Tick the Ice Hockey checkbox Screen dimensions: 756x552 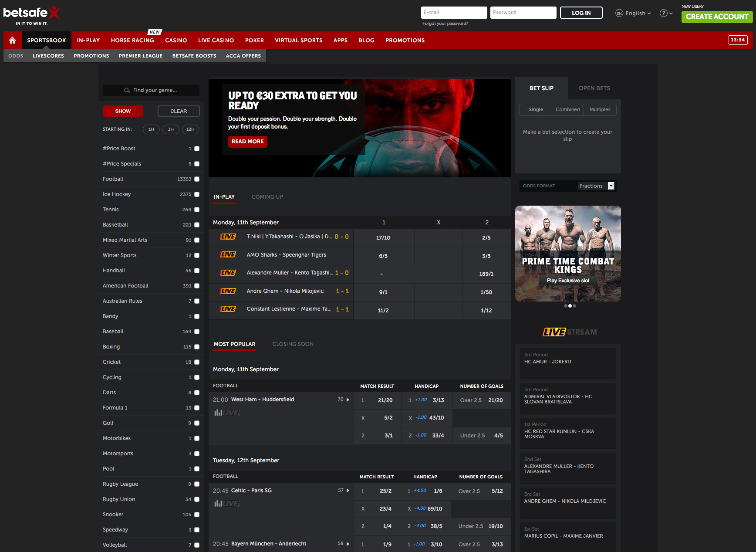(x=197, y=194)
